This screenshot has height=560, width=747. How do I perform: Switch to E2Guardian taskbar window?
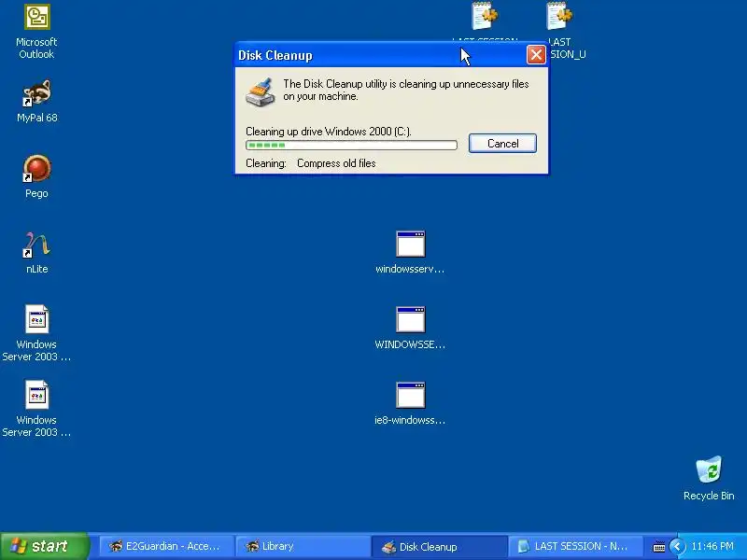(x=165, y=546)
